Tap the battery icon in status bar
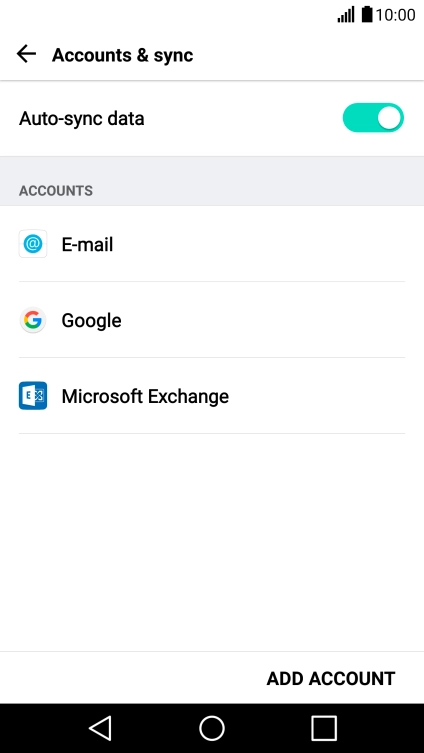 [367, 14]
